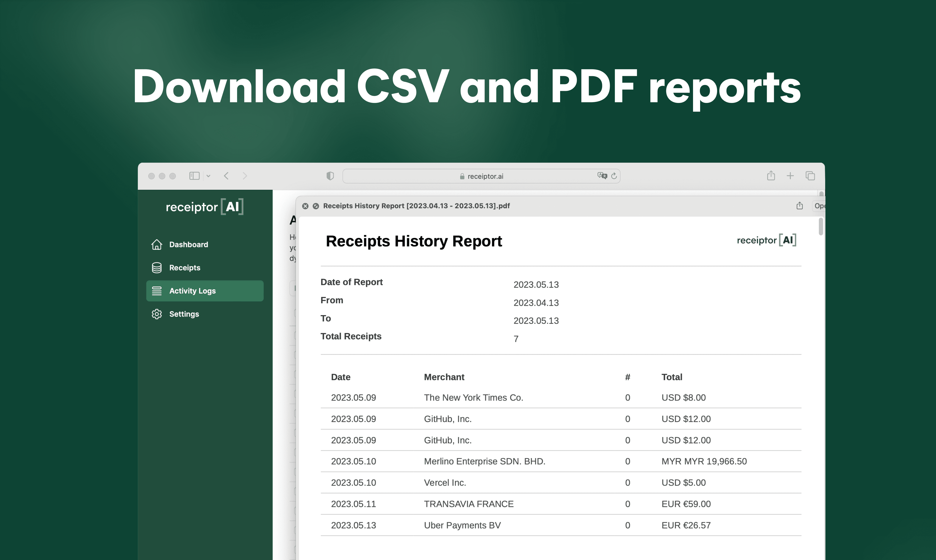Share the page with Safari's share icon
Image resolution: width=936 pixels, height=560 pixels.
771,175
